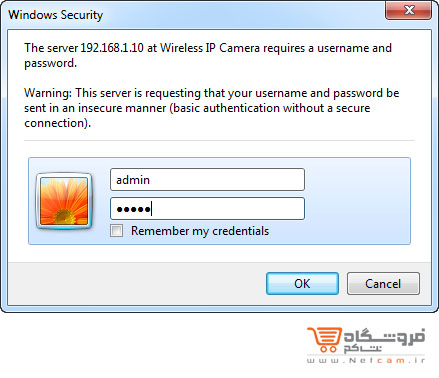This screenshot has width=439, height=378.
Task: Close the Windows Security dialog
Action: tap(409, 10)
